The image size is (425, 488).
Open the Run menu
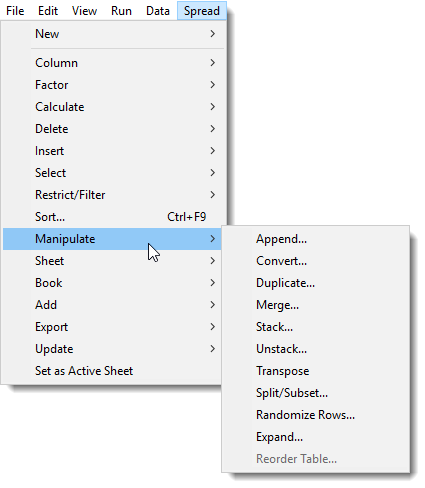point(121,11)
